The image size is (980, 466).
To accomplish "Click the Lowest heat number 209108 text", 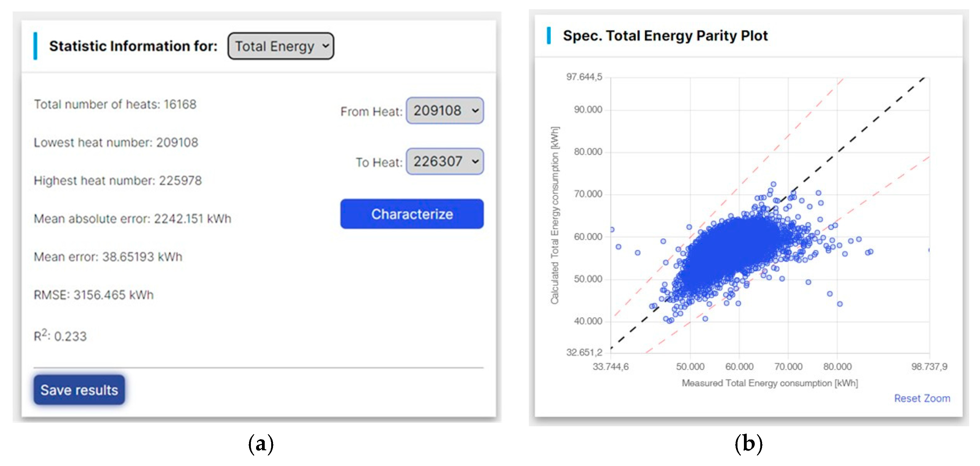I will pos(116,143).
